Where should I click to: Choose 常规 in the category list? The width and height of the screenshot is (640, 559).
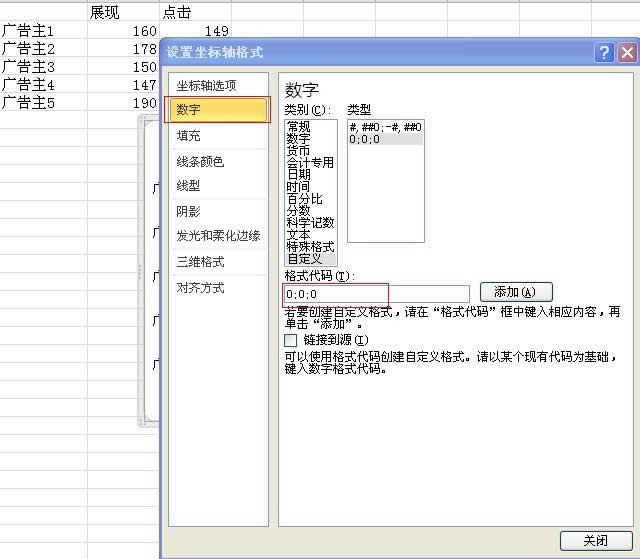(x=298, y=127)
